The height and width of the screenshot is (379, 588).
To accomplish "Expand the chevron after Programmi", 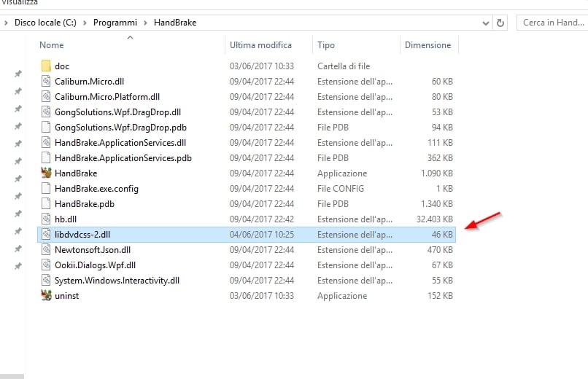I will point(145,23).
